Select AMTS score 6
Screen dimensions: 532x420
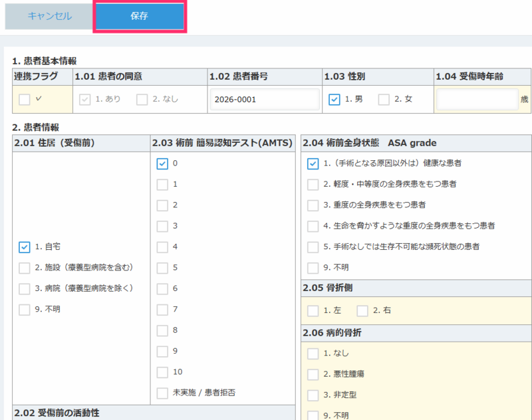click(x=162, y=289)
